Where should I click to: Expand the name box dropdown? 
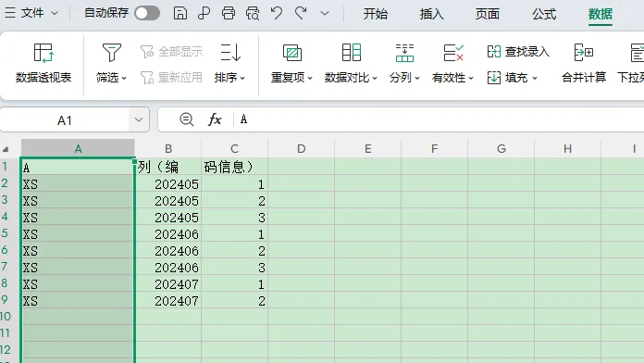tap(139, 120)
